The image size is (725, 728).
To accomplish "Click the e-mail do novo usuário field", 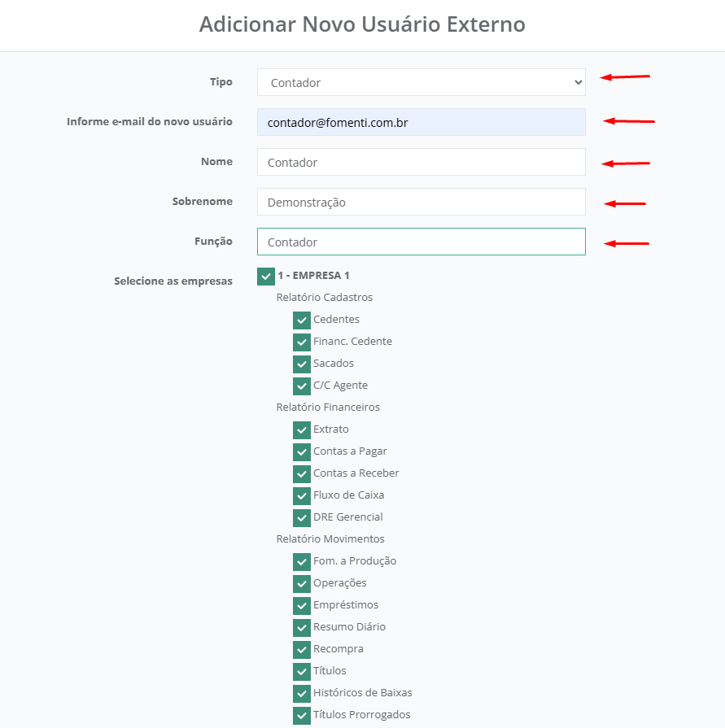I will (421, 122).
